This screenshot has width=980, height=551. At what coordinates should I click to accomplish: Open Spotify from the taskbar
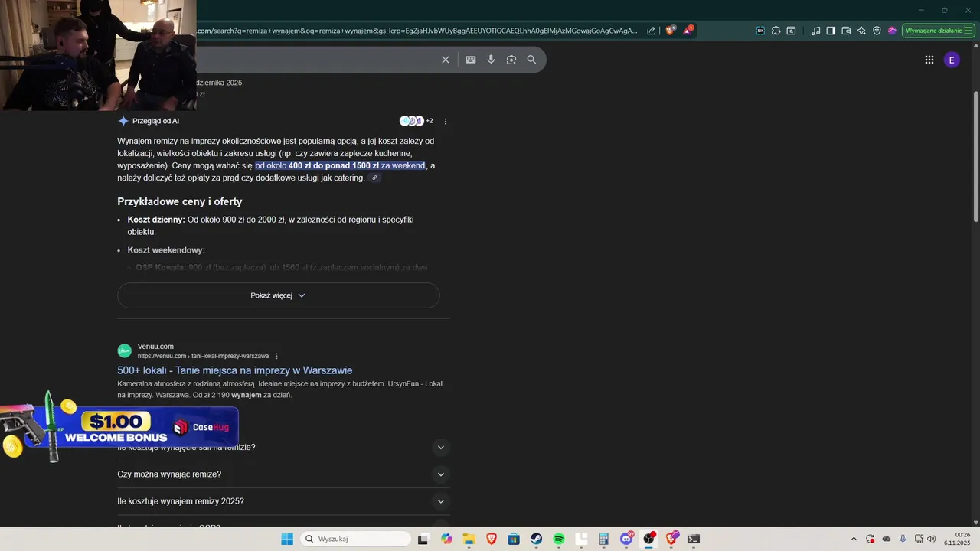pyautogui.click(x=559, y=539)
